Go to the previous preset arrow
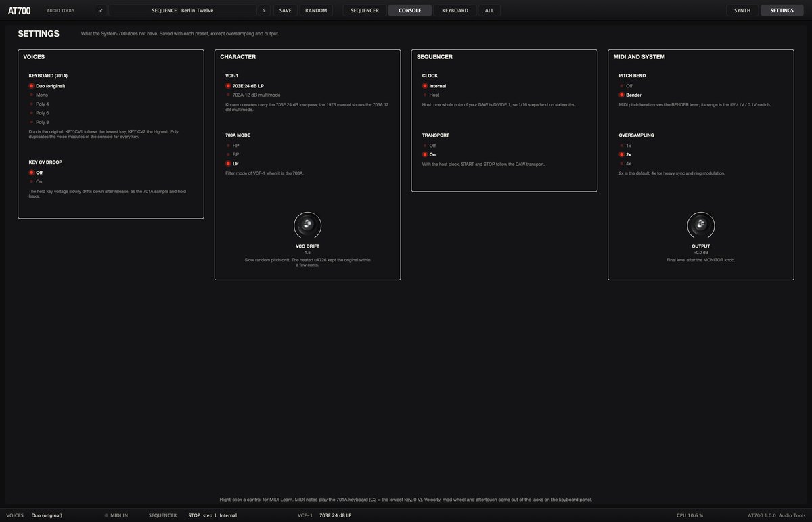The image size is (812, 522). coord(101,10)
